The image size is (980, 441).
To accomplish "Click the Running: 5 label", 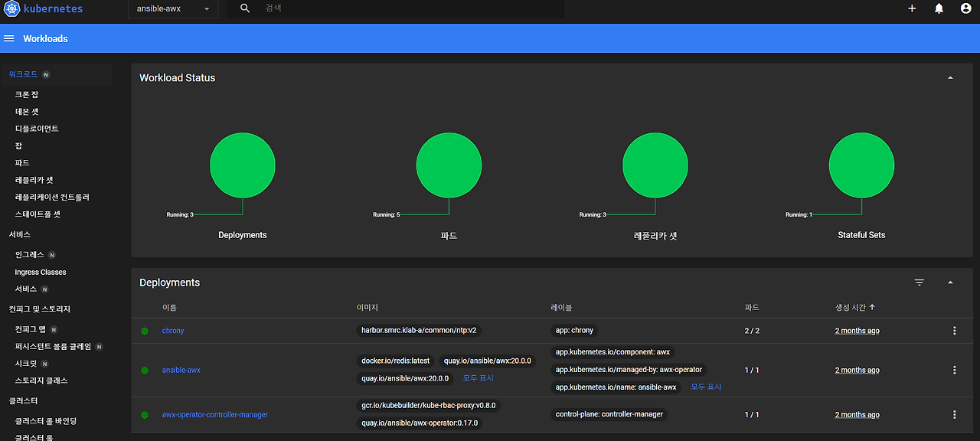I will pyautogui.click(x=386, y=214).
